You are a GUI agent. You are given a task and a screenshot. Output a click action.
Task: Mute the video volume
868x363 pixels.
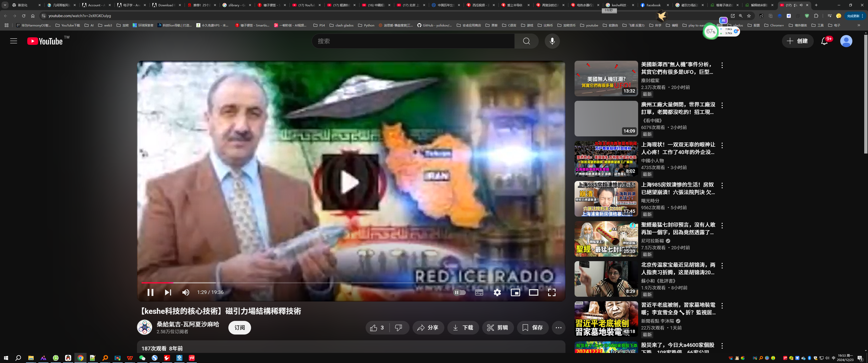point(186,292)
